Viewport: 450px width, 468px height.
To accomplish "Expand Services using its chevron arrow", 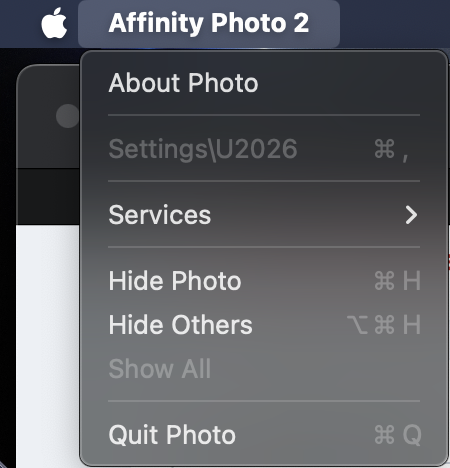I will click(411, 215).
